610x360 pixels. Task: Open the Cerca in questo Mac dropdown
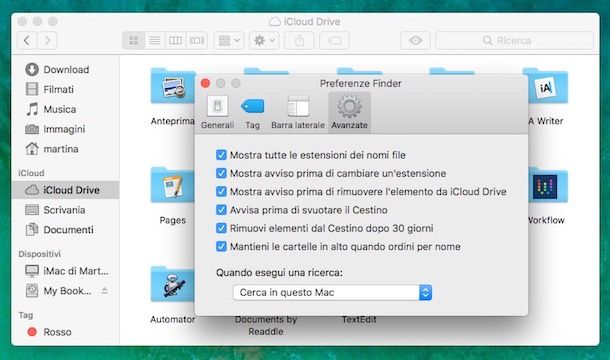(x=332, y=292)
